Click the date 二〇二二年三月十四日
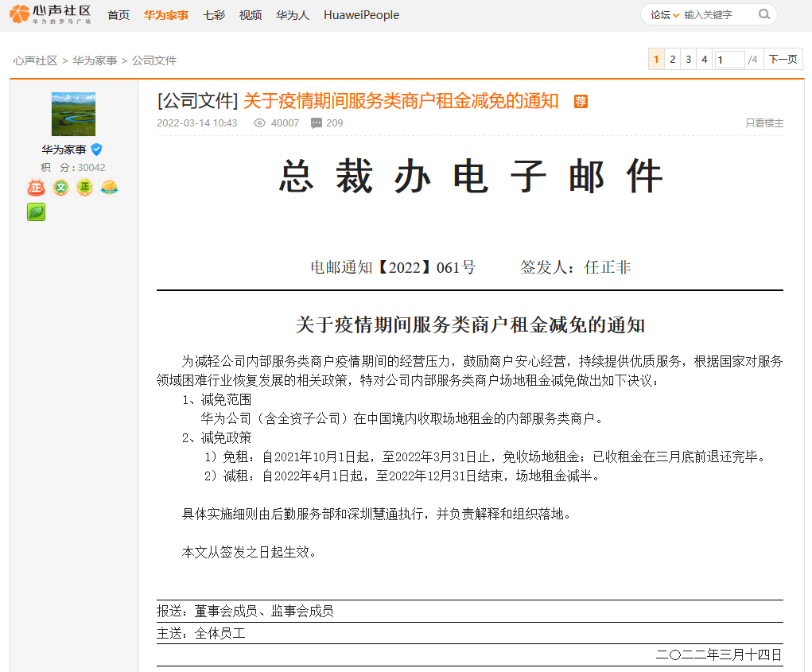The image size is (812, 672). click(719, 655)
